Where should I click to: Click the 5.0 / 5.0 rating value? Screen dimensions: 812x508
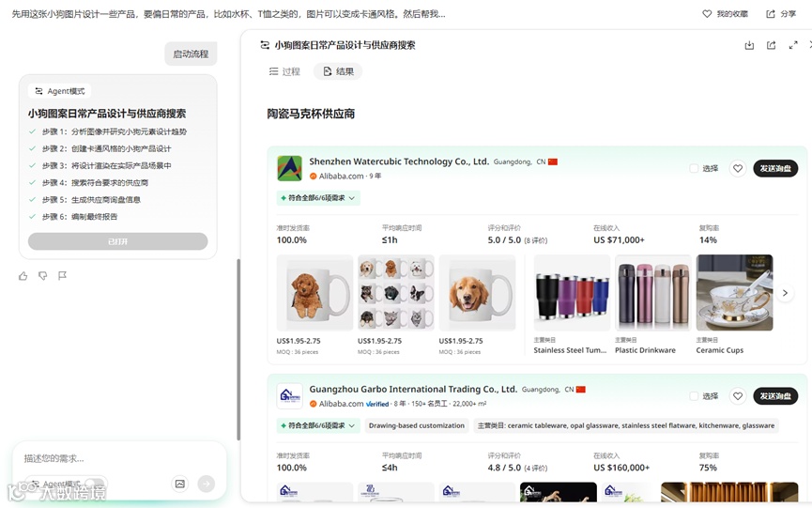(x=504, y=240)
